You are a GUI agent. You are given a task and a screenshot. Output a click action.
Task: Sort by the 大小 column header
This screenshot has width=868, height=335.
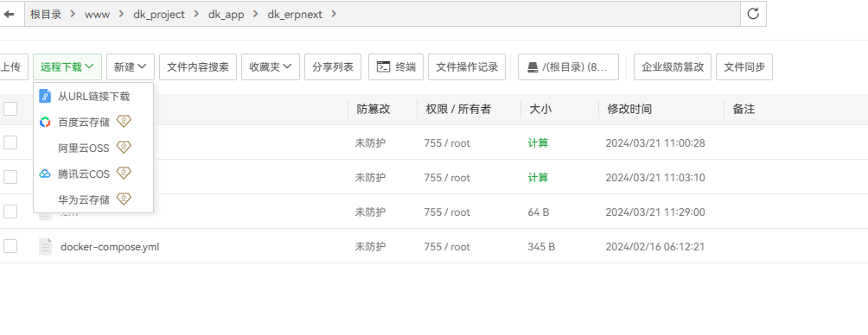[540, 110]
